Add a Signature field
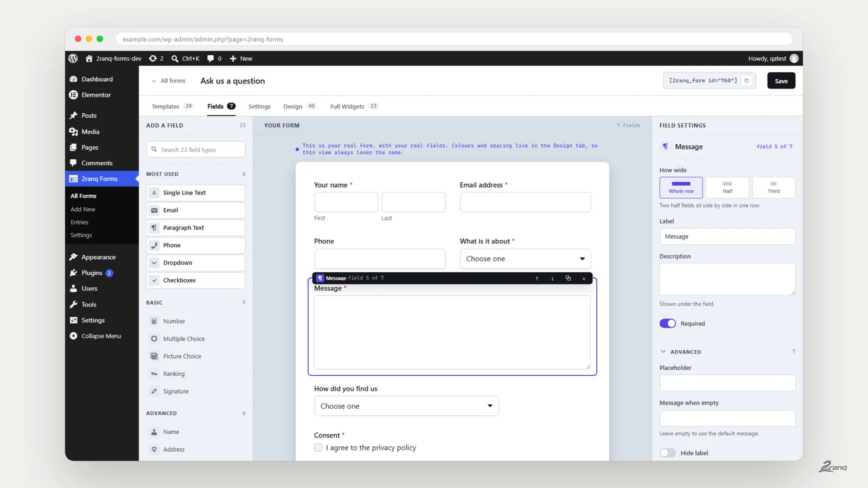 coord(196,391)
